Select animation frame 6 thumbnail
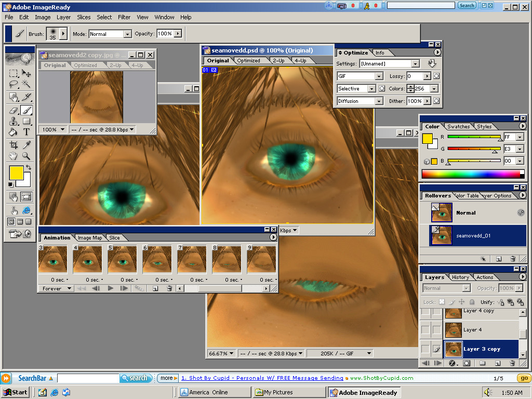Image resolution: width=532 pixels, height=399 pixels. [157, 260]
